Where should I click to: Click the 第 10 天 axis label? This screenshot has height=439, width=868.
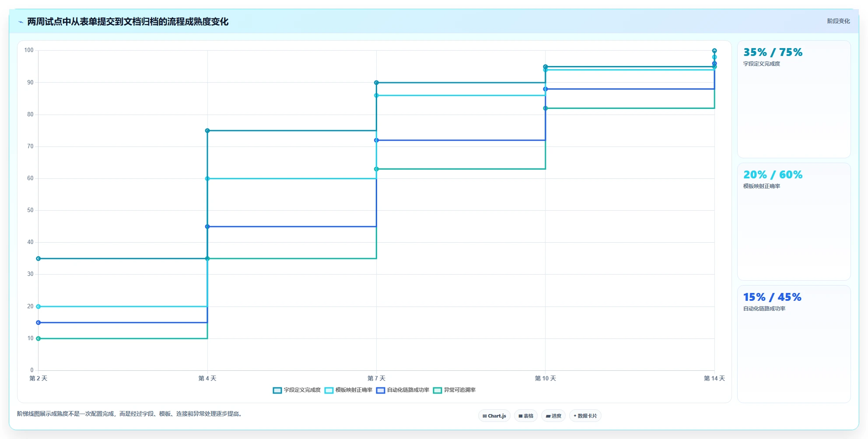coord(545,378)
